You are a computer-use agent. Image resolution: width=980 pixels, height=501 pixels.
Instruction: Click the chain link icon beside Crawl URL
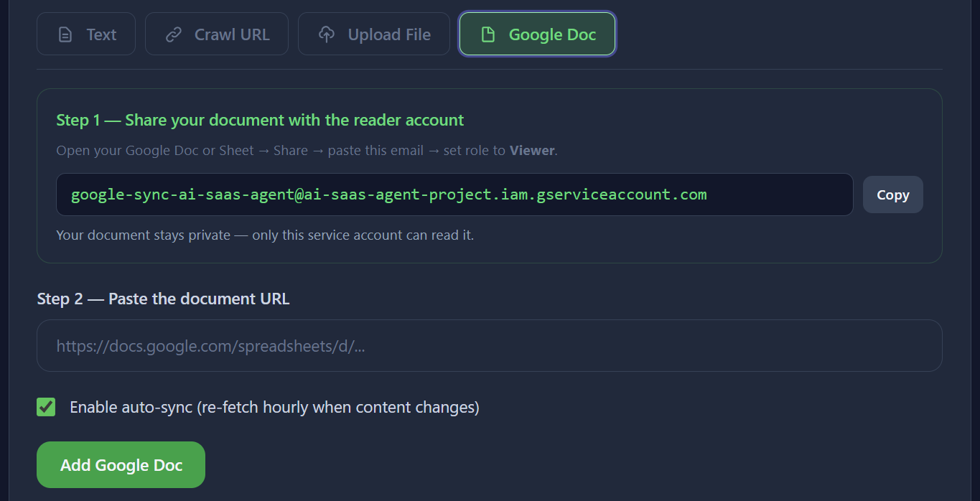click(x=174, y=33)
